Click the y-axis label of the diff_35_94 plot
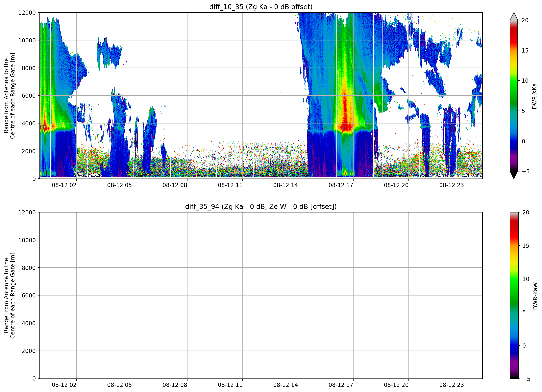 click(10, 295)
